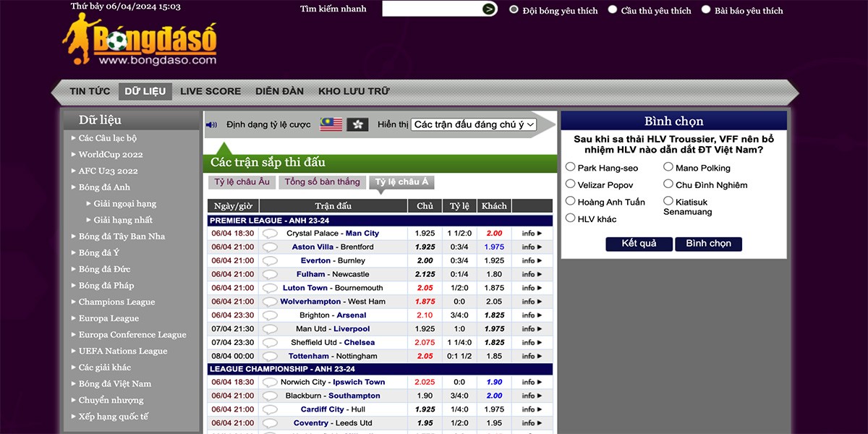Open comment bubble for Everton - Burnley
This screenshot has width=868, height=434.
[x=270, y=261]
